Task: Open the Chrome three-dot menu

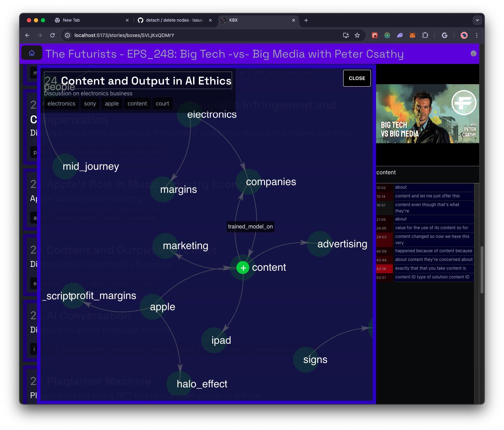Action: coord(477,35)
